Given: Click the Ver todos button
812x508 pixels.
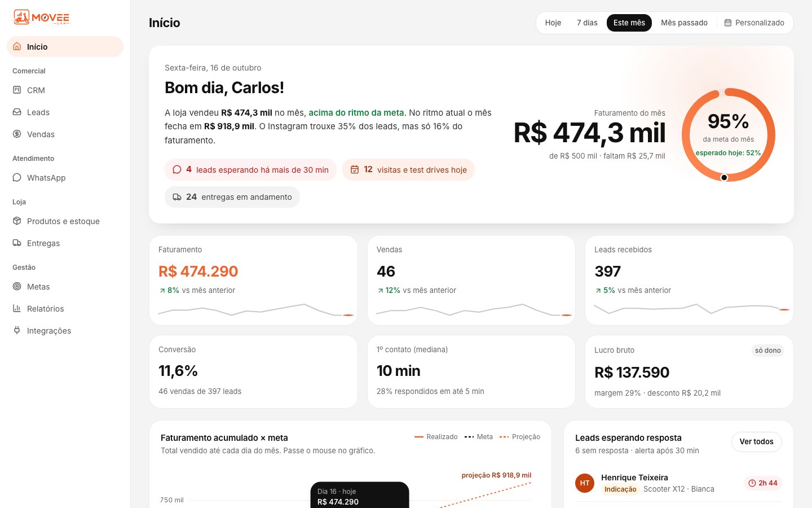Looking at the screenshot, I should point(756,441).
